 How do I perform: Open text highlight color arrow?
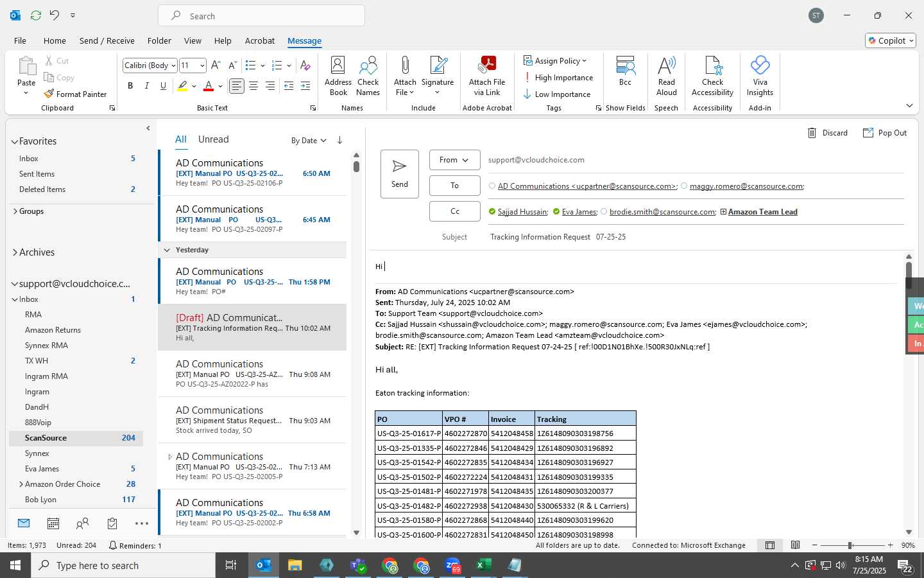(x=194, y=86)
